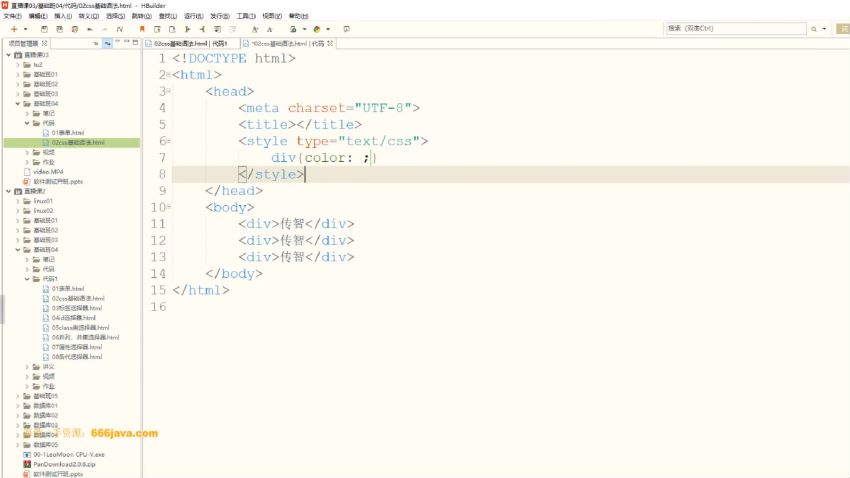Click the </head> tag on line 9

(x=234, y=191)
